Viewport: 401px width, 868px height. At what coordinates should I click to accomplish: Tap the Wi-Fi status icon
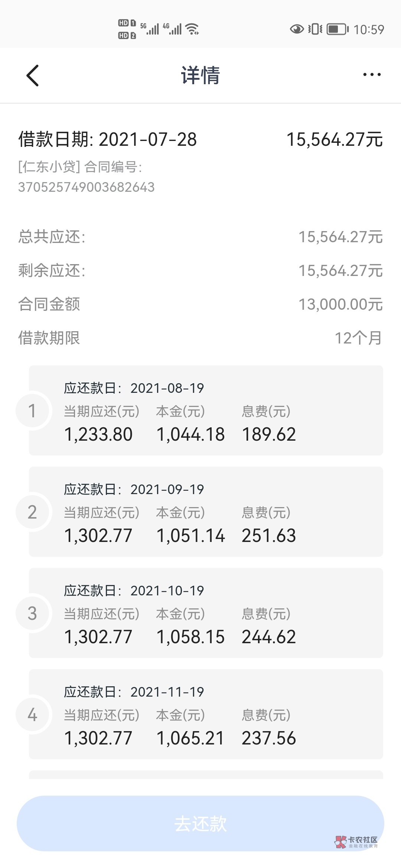coord(192,29)
